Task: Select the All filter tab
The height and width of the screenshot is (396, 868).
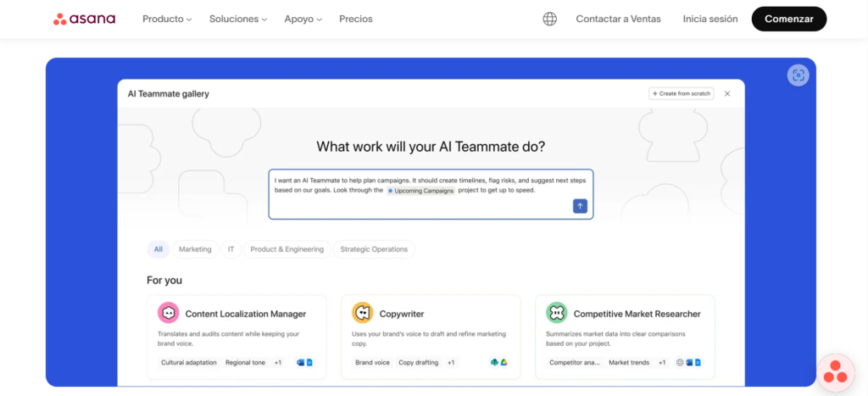Action: coord(159,249)
